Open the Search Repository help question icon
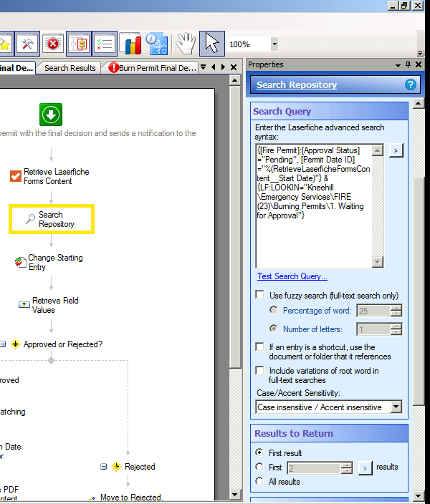Viewport: 430px width, 504px height. click(x=411, y=85)
